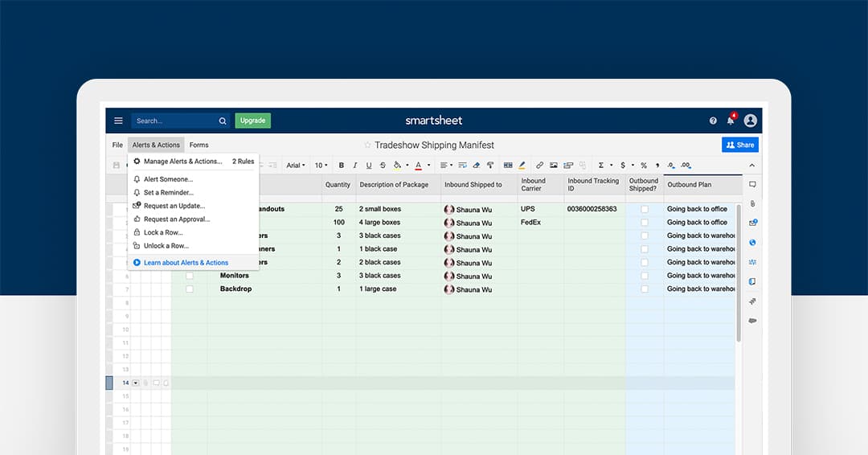Select the format painter tool
The width and height of the screenshot is (868, 455).
[x=490, y=166]
